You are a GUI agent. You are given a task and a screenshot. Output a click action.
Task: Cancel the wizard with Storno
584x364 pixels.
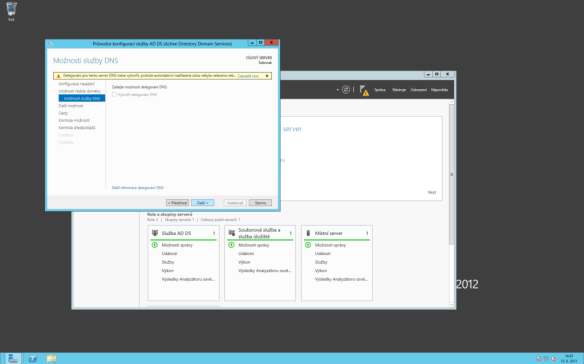[260, 203]
